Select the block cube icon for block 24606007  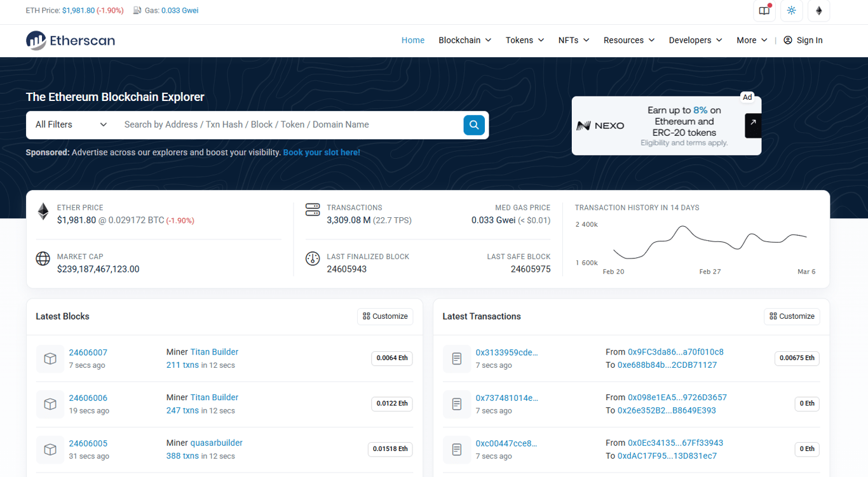(x=50, y=358)
